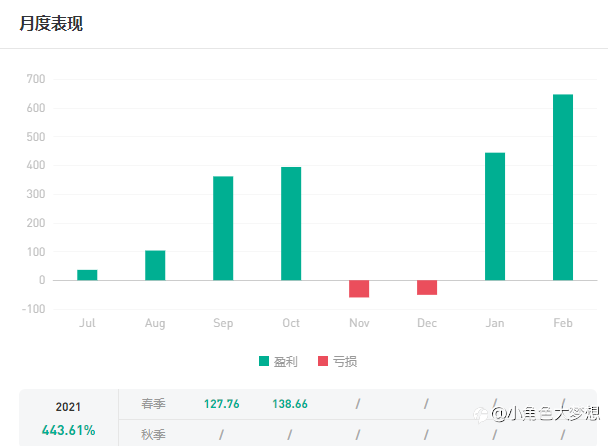Select the Nov loss bar

(x=359, y=289)
